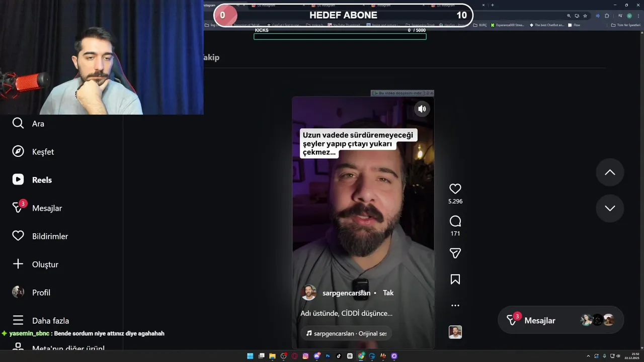Select Reels in the Instagram sidebar
Viewport: 644px width, 362px height.
click(32, 180)
